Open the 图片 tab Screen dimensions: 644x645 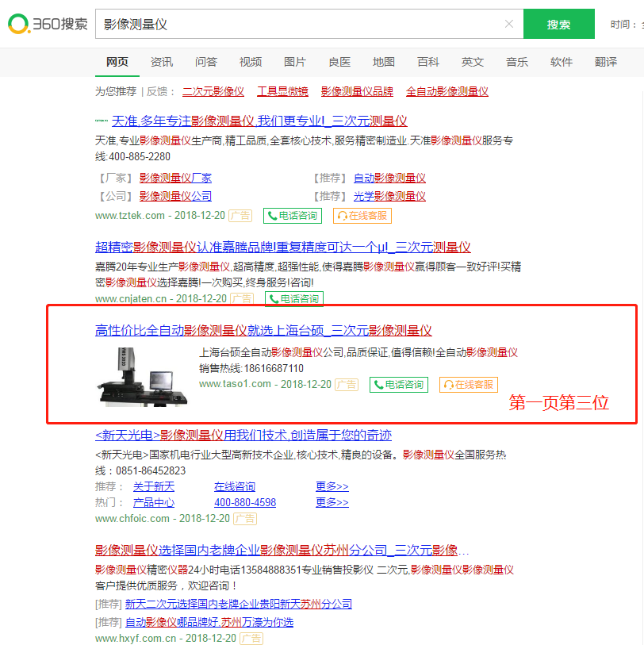point(295,62)
